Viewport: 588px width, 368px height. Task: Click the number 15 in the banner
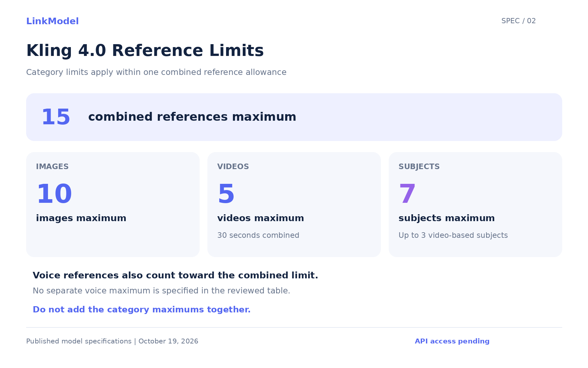click(x=56, y=117)
